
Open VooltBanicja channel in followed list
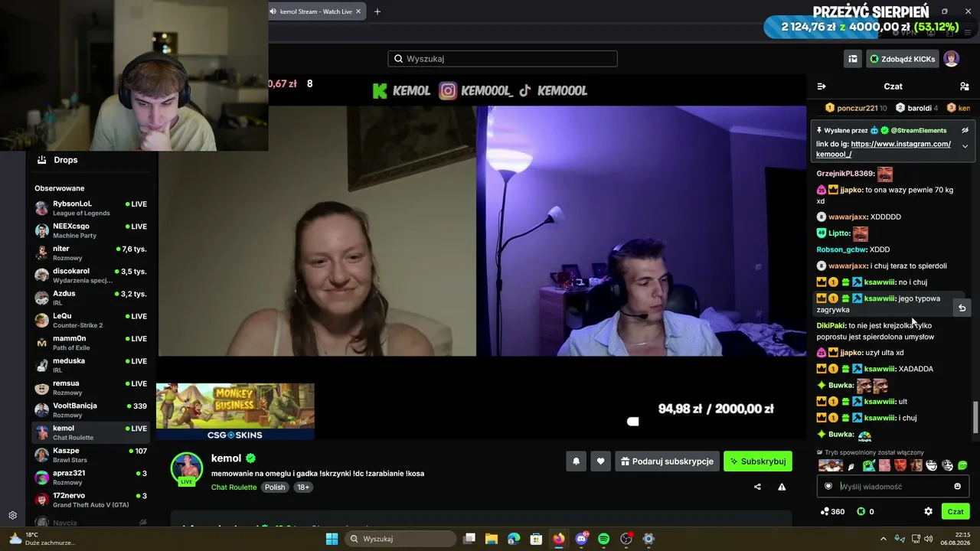[90, 409]
